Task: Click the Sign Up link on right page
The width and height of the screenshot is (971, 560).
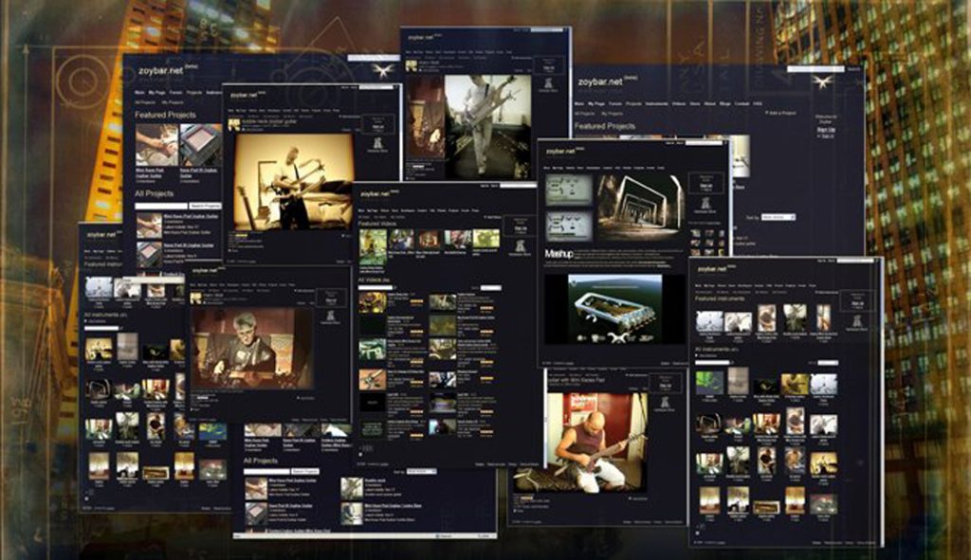Action: pos(826,129)
